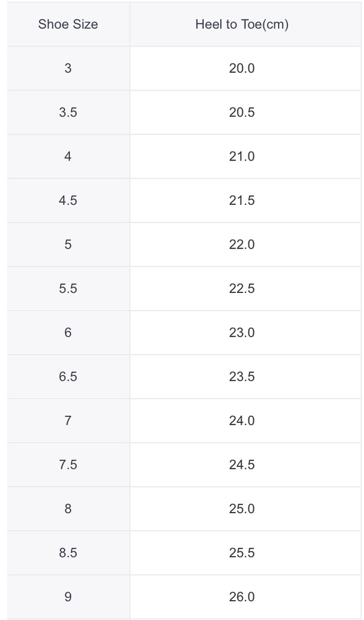Select shoe size 3 cell
364x620 pixels.
coord(68,68)
